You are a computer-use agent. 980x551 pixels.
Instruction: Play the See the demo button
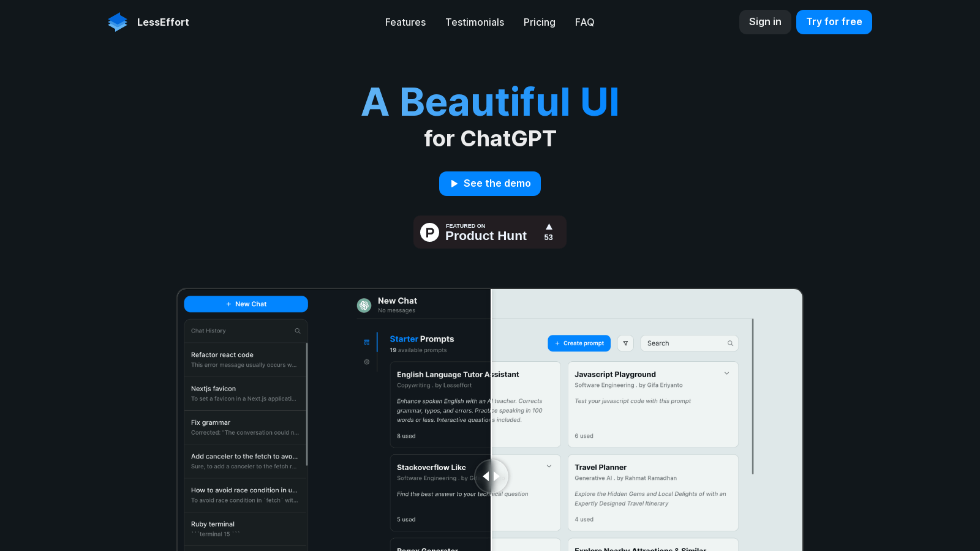pos(490,184)
